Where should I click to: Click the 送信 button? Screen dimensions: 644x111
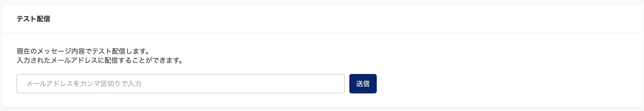click(363, 84)
